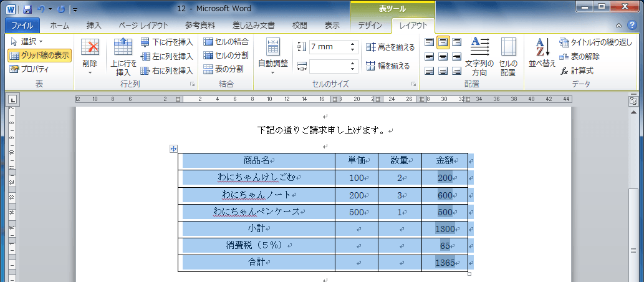
Task: Click 上に行を挿入 button
Action: tap(123, 57)
